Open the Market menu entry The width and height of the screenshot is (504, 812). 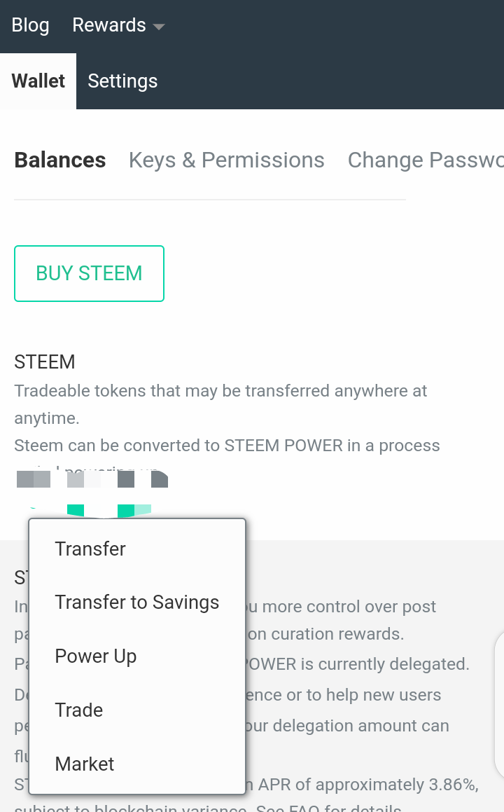(84, 764)
